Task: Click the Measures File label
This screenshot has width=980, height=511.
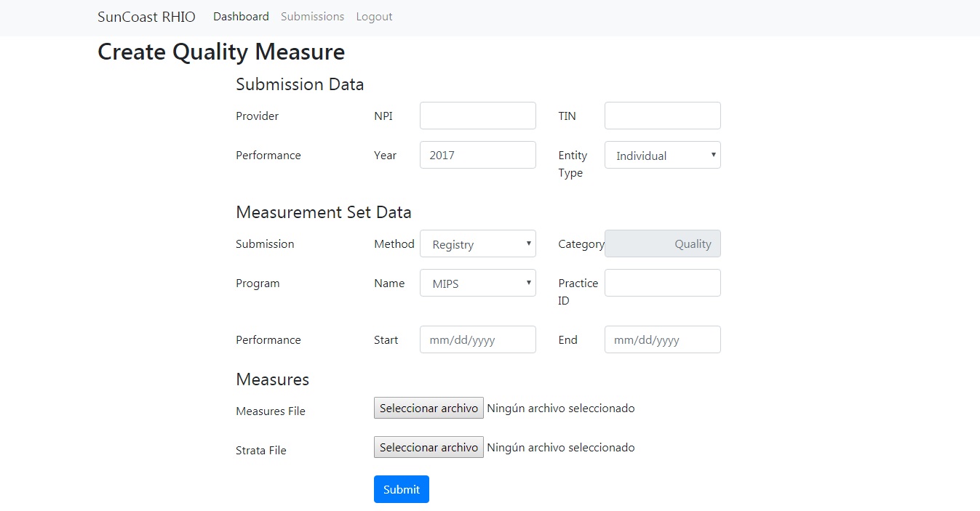Action: click(271, 411)
